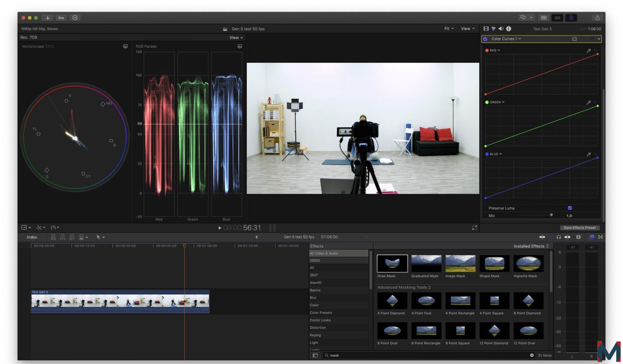Open the Installed Effects popup
This screenshot has width=623, height=364.
pos(531,246)
